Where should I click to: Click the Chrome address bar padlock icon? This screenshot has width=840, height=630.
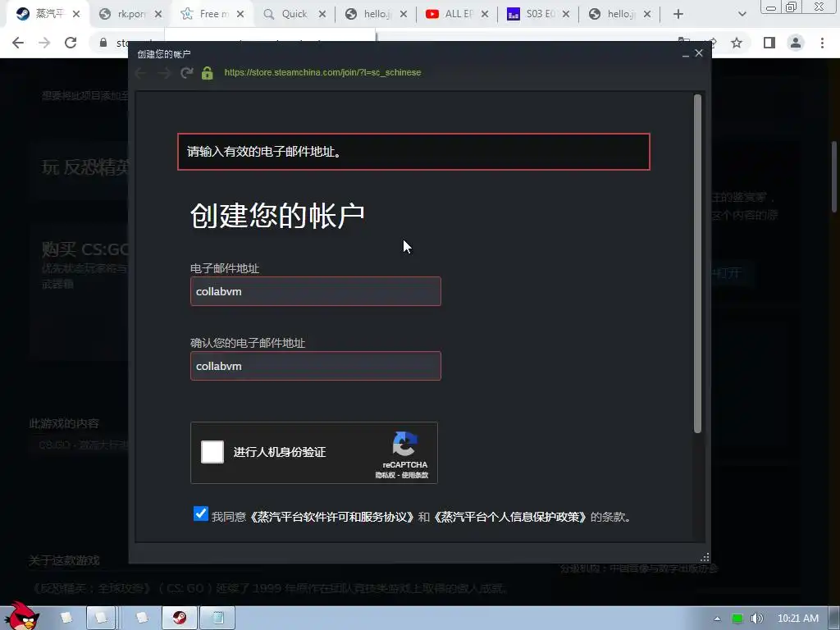103,43
